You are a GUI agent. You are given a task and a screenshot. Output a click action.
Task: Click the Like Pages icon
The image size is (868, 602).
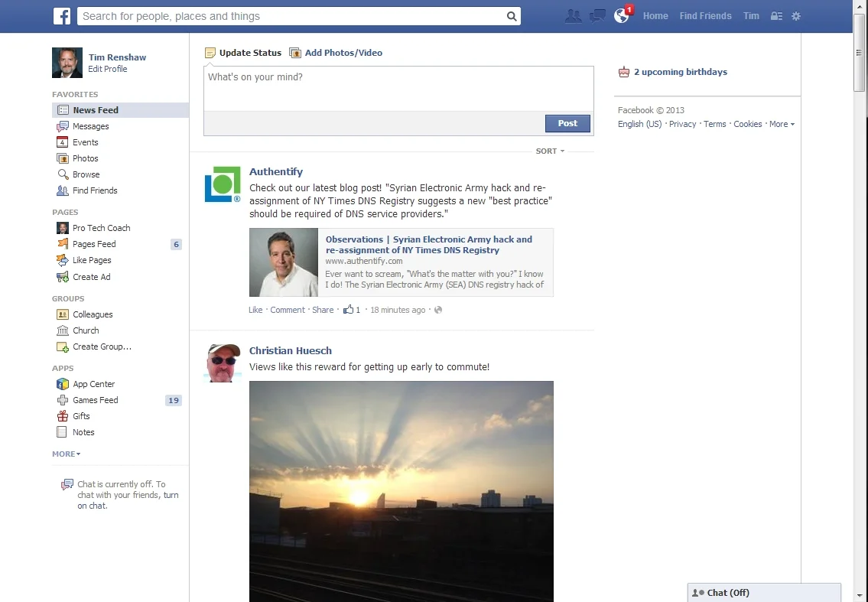pyautogui.click(x=63, y=260)
